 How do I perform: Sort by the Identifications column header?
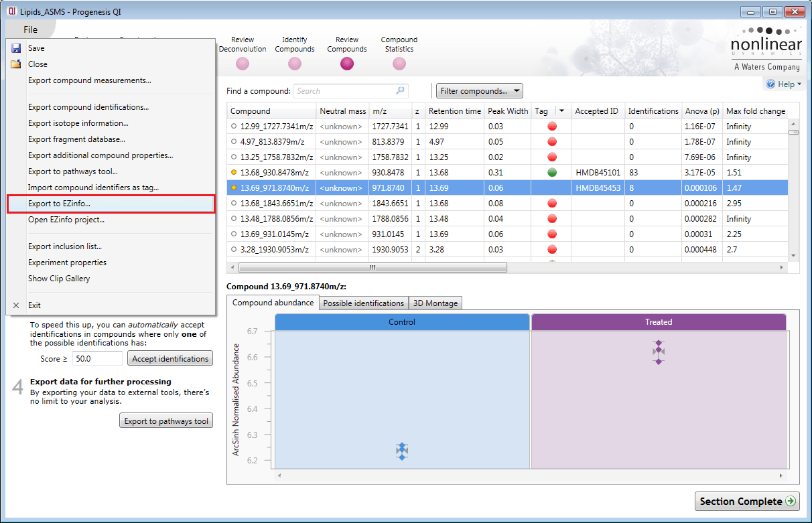(653, 111)
